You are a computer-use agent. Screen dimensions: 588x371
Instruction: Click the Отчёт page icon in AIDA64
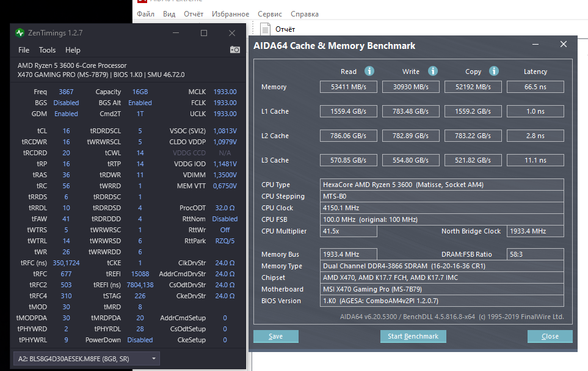pyautogui.click(x=265, y=29)
